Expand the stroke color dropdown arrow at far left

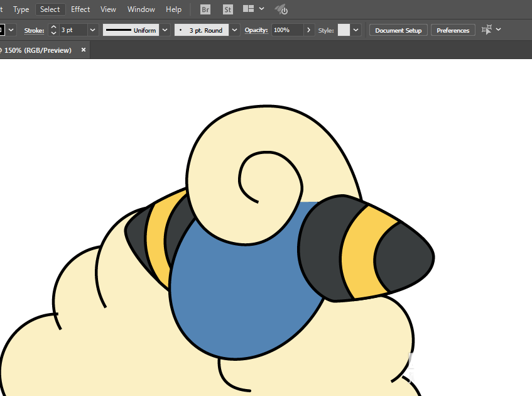pos(11,30)
